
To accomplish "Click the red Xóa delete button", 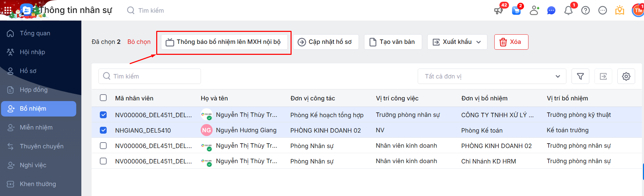I will click(511, 42).
